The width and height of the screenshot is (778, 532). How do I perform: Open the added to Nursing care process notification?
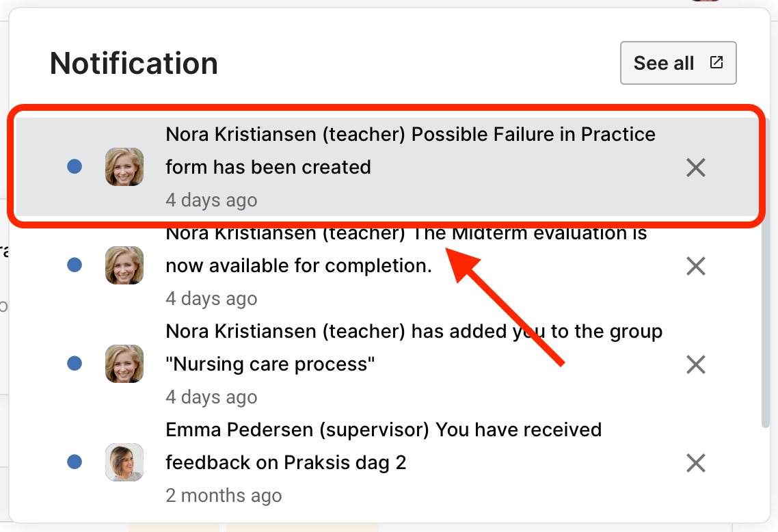click(414, 348)
